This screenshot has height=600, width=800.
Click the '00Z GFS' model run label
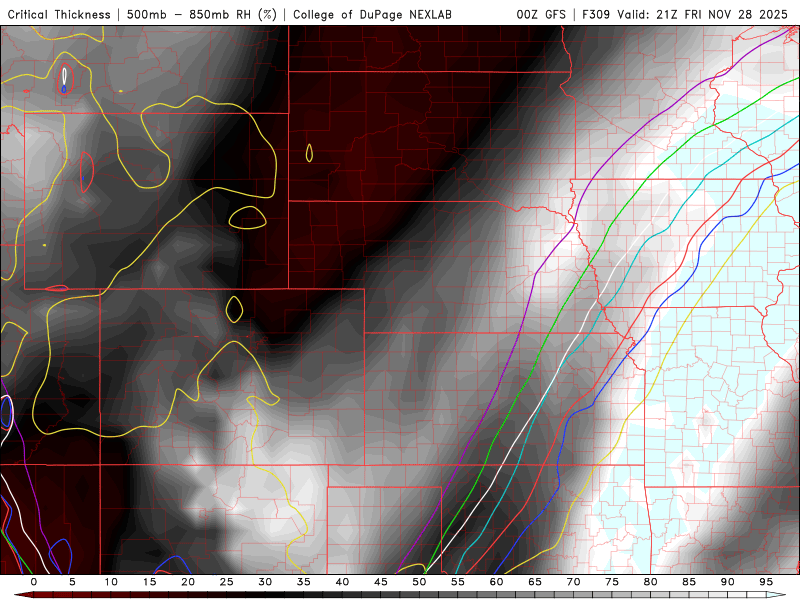point(541,14)
